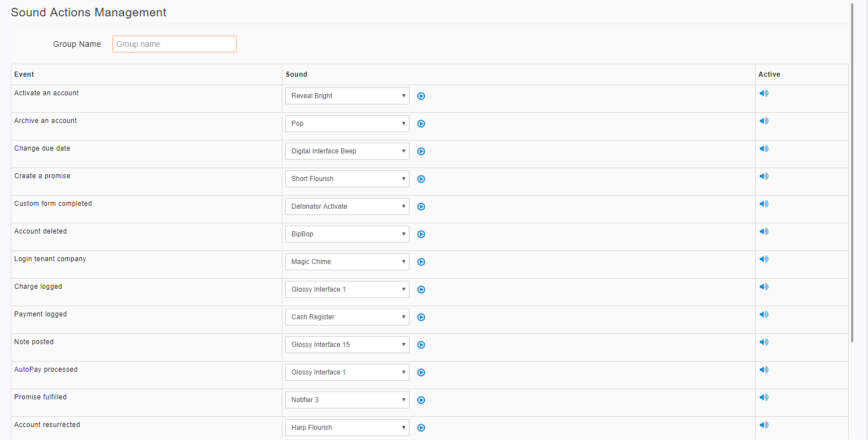
Task: Open the Digital Interface Beep dropdown
Action: pos(347,151)
